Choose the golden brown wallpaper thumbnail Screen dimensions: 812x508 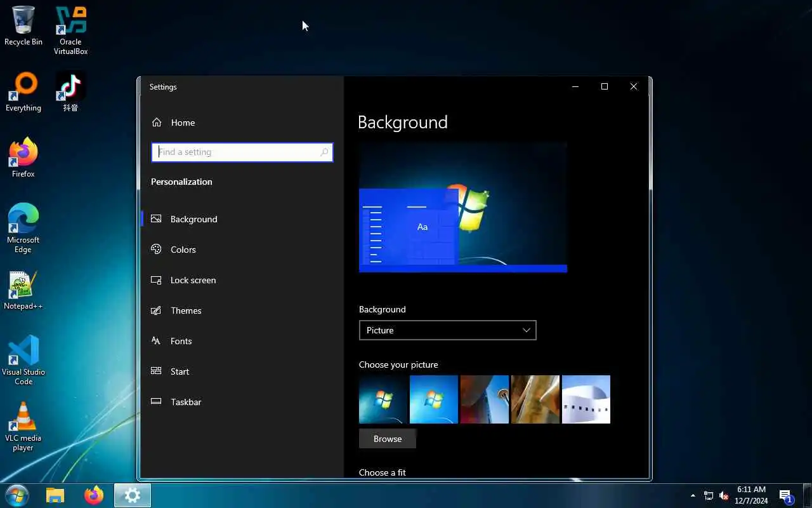[x=535, y=399]
